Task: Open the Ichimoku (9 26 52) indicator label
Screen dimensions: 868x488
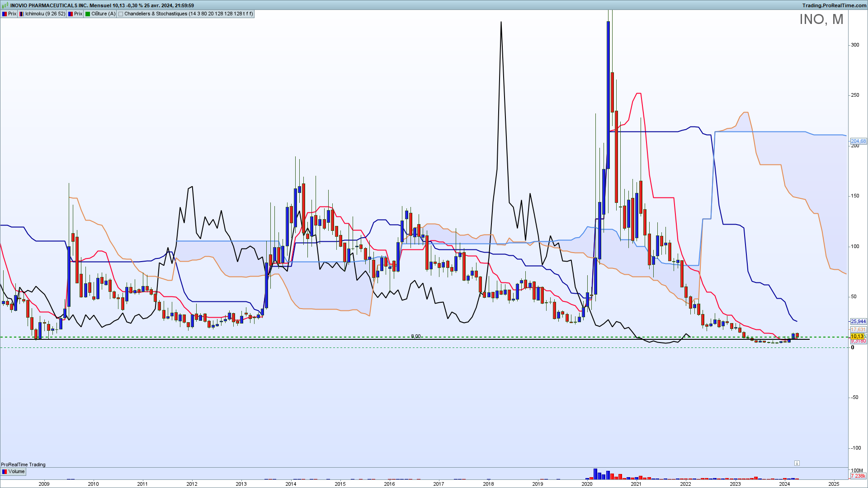Action: pos(42,14)
